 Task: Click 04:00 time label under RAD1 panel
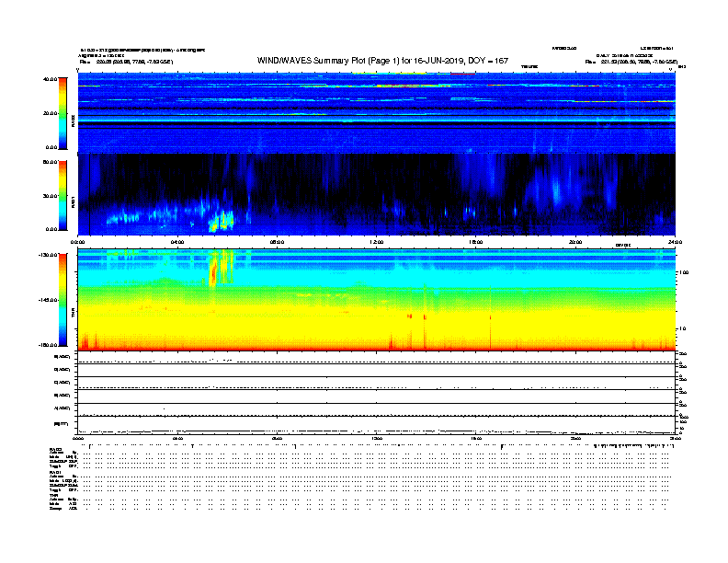pyautogui.click(x=177, y=242)
